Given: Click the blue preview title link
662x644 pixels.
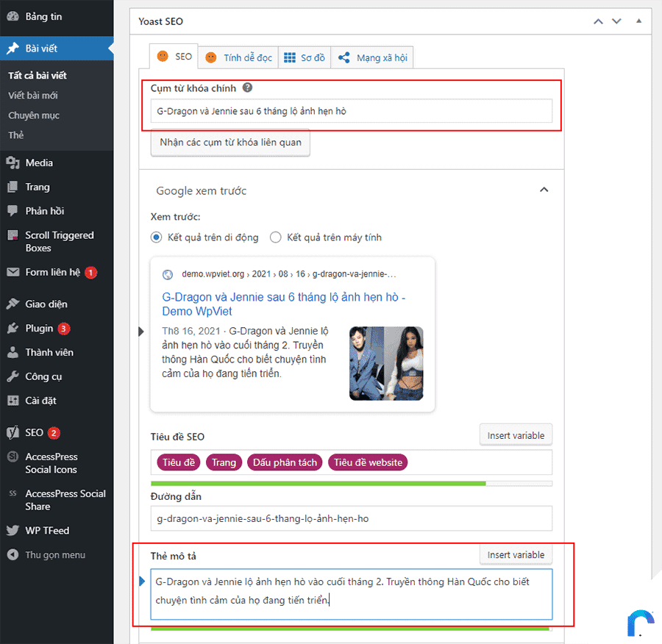Looking at the screenshot, I should (x=284, y=304).
